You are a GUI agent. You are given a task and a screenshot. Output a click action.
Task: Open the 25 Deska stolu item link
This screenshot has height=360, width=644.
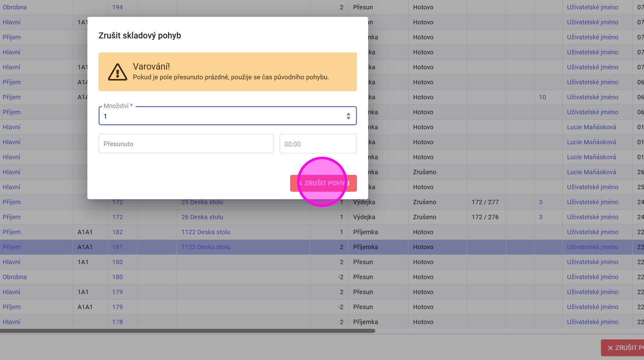tap(202, 202)
